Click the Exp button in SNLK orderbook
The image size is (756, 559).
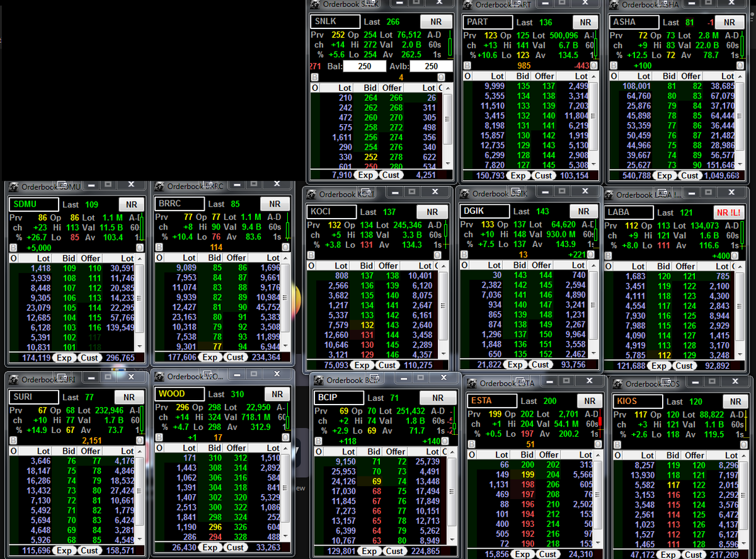pos(367,175)
